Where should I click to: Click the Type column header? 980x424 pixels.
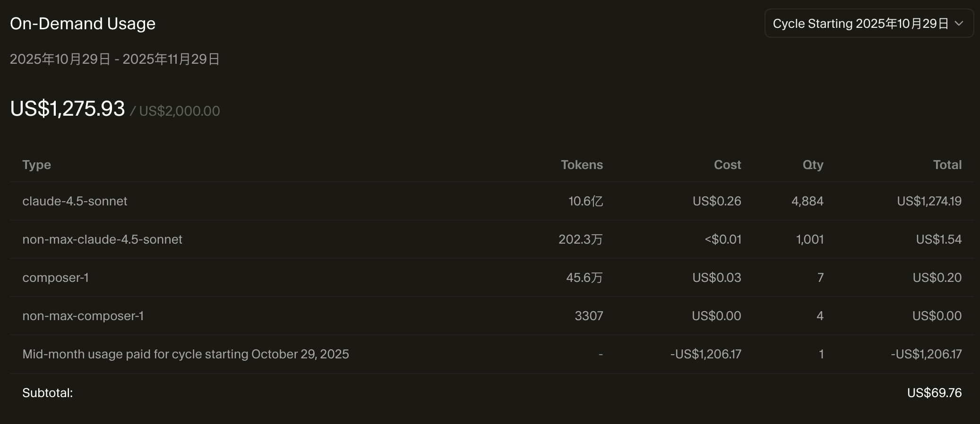click(x=36, y=165)
